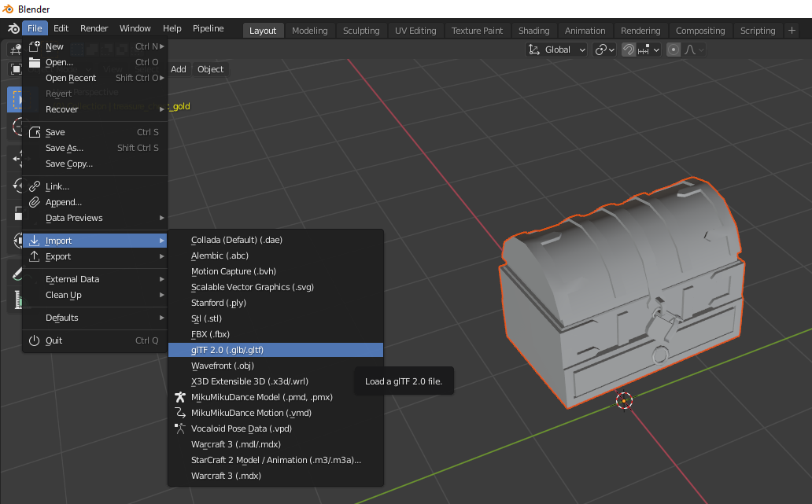Switch to the Shading workspace tab

tap(533, 31)
